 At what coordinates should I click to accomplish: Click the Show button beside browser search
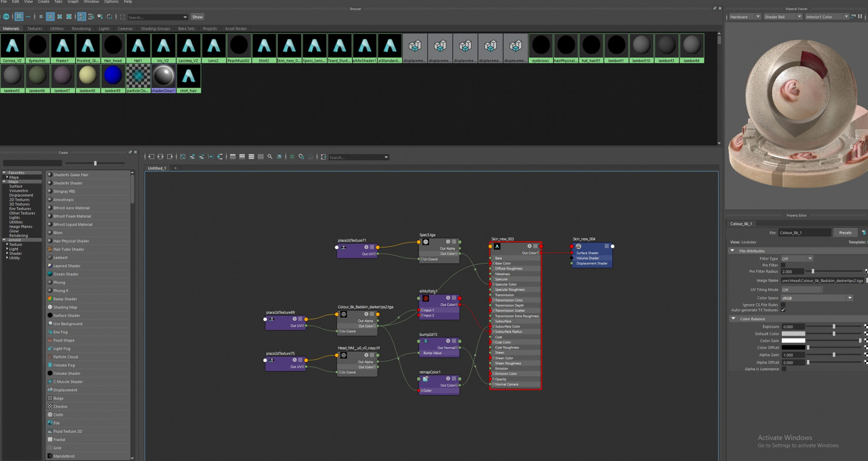click(197, 17)
